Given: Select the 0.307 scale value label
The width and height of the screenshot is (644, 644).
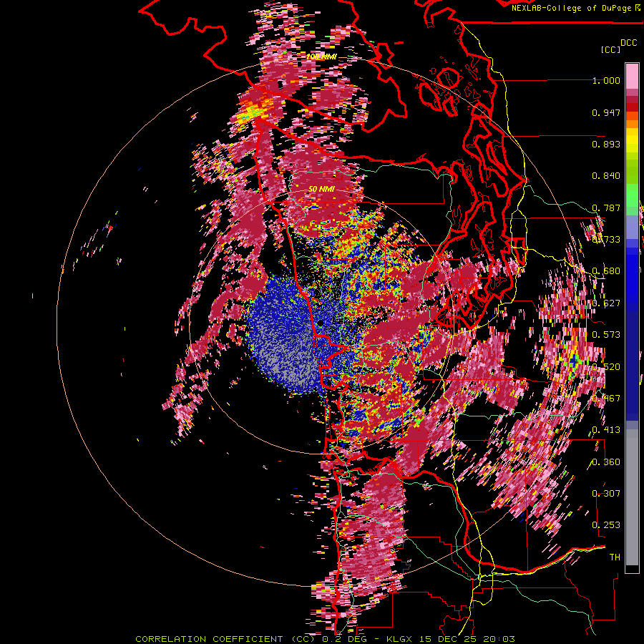Looking at the screenshot, I should (606, 494).
